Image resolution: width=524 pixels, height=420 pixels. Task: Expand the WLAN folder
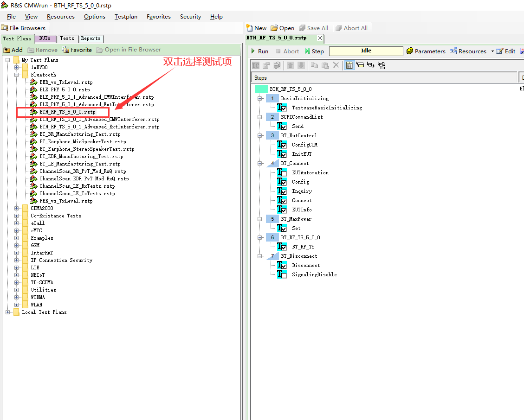tap(16, 305)
